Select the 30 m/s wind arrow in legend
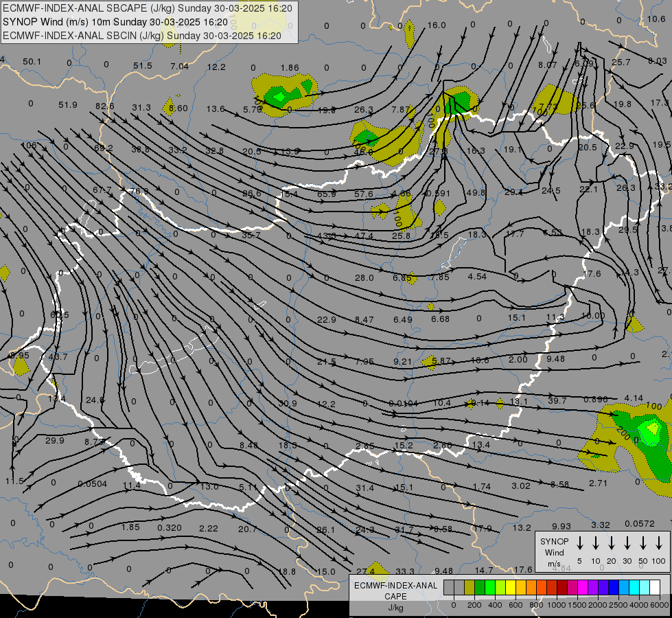The height and width of the screenshot is (618, 672). pos(627,542)
